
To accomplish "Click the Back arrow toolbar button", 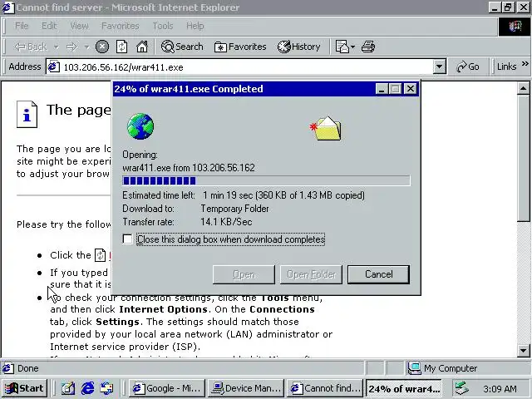I will [31, 47].
